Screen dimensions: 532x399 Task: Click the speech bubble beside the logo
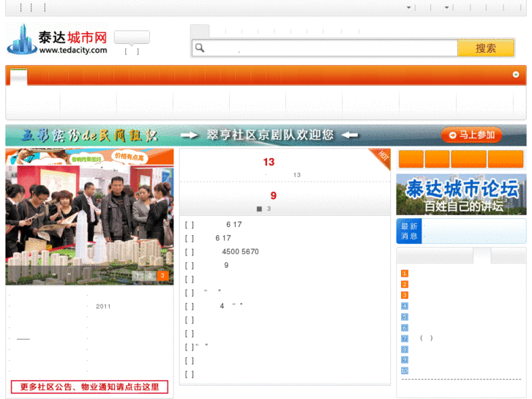click(x=132, y=37)
